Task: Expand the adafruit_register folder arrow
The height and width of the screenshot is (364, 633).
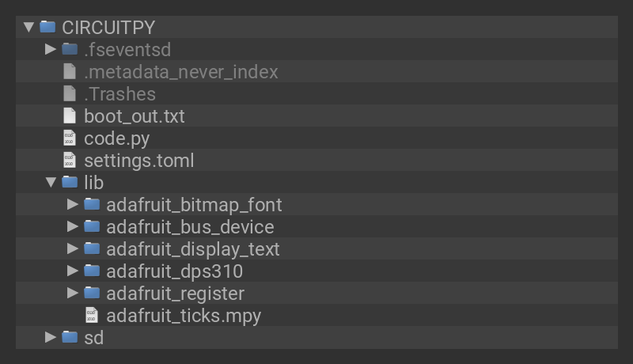Action: tap(74, 293)
